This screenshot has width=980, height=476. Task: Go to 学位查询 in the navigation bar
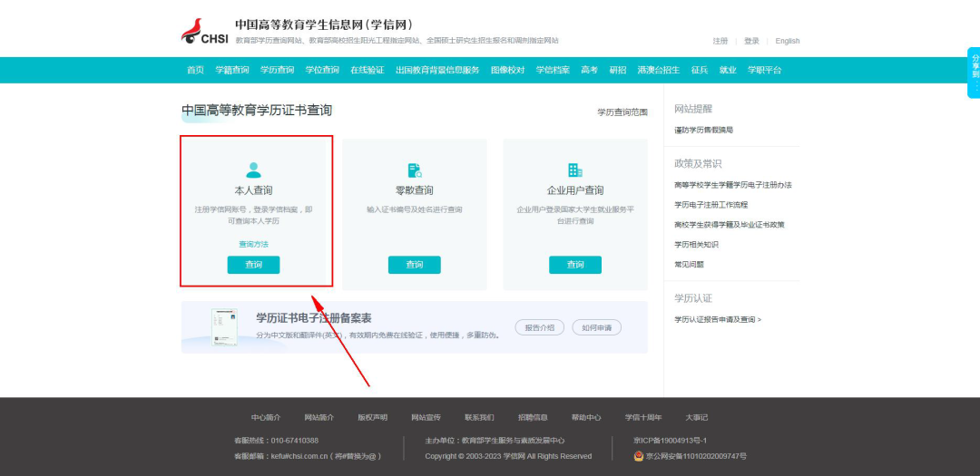pyautogui.click(x=322, y=70)
